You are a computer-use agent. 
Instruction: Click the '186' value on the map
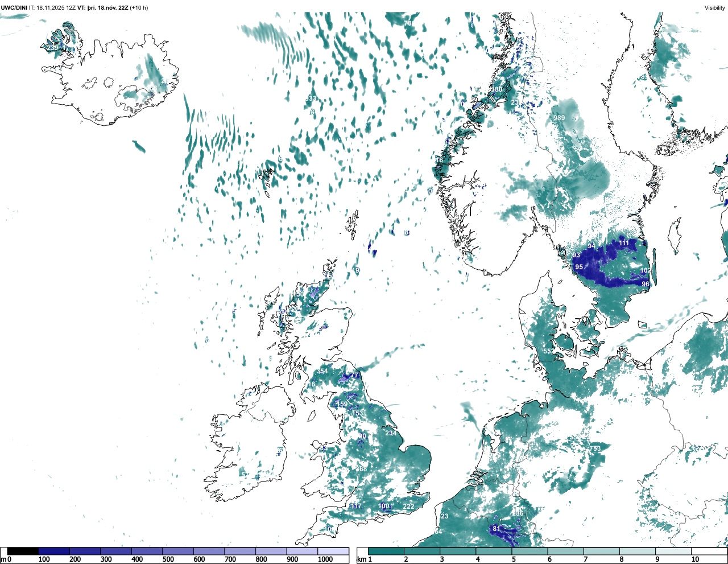518,514
